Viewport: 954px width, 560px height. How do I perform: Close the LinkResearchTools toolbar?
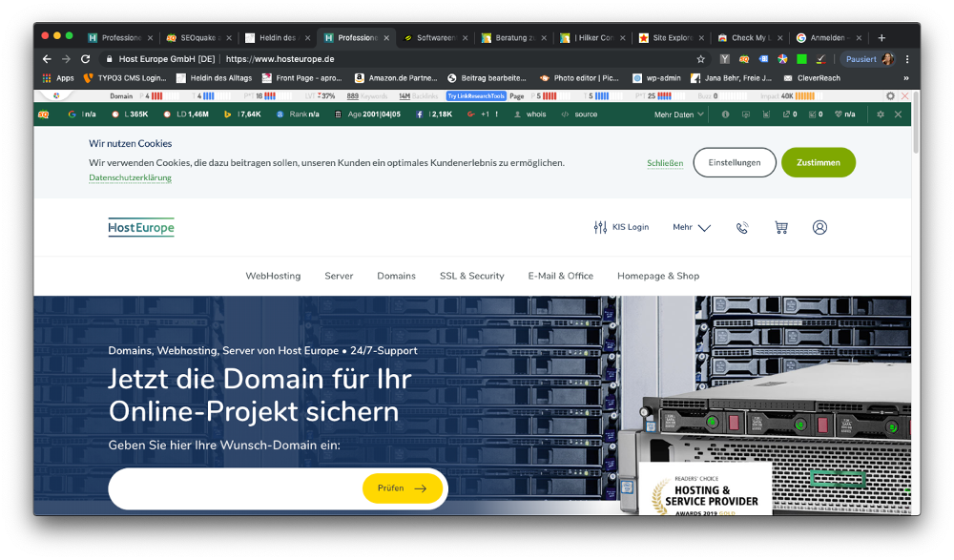click(904, 96)
